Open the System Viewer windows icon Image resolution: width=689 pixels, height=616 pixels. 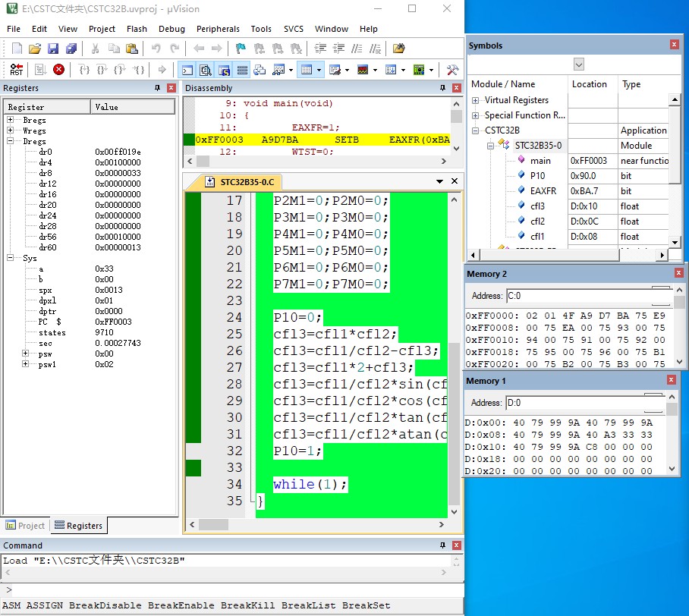tap(419, 70)
